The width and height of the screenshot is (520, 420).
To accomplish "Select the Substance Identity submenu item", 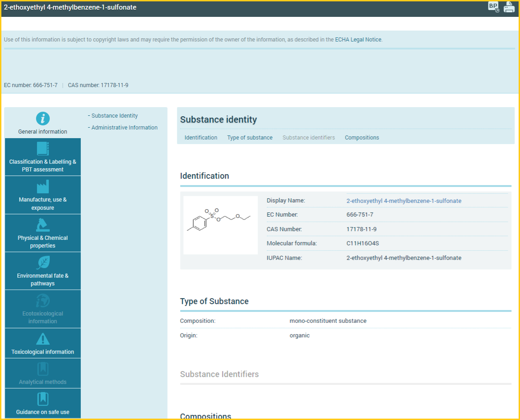I will (115, 116).
